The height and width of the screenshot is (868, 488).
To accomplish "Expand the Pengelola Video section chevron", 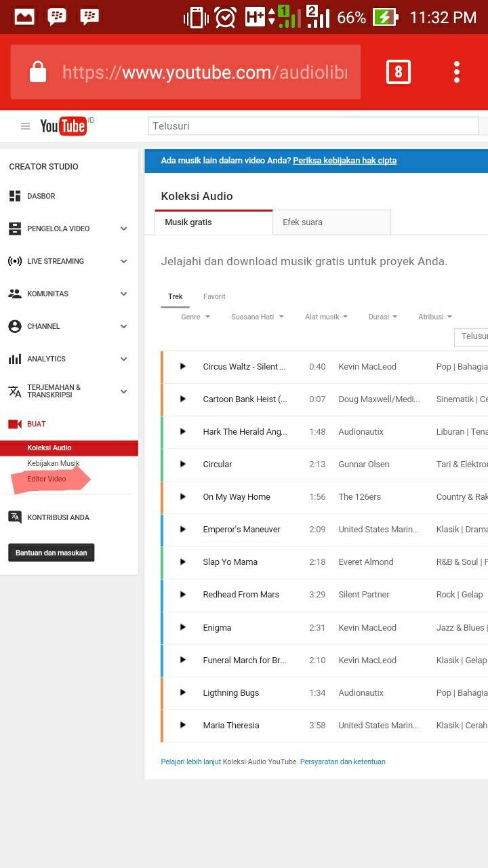I will [x=123, y=229].
